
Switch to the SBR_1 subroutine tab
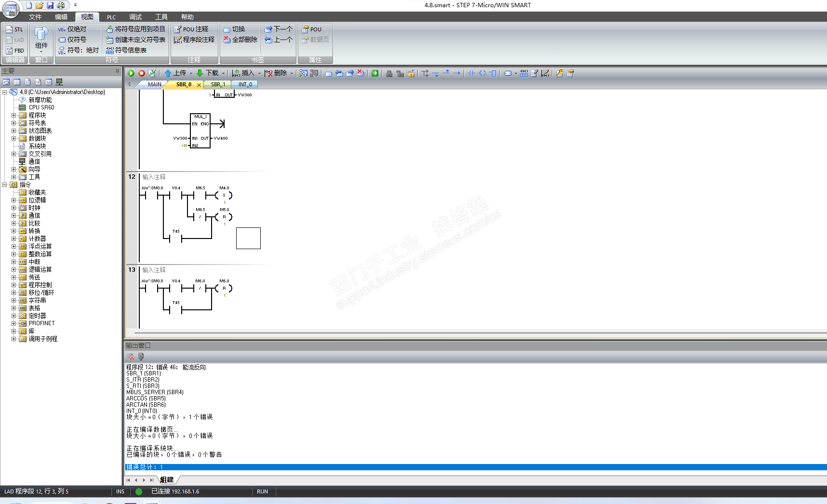coord(218,84)
